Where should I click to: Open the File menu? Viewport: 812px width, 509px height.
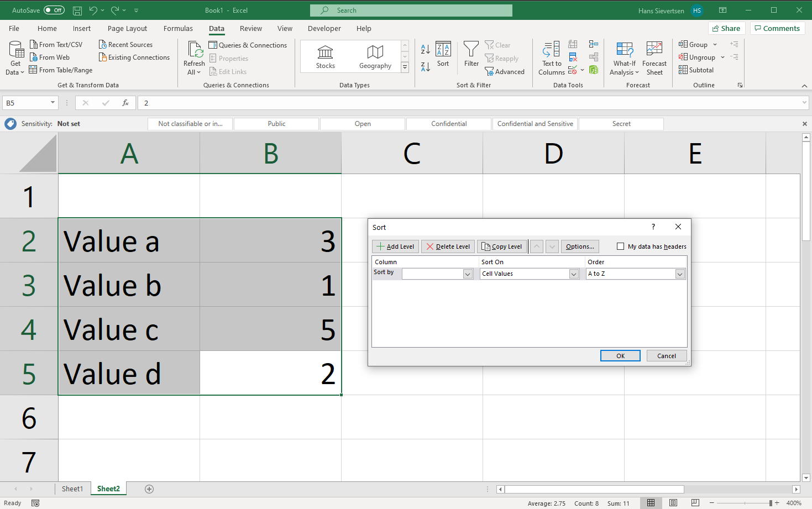coord(14,28)
